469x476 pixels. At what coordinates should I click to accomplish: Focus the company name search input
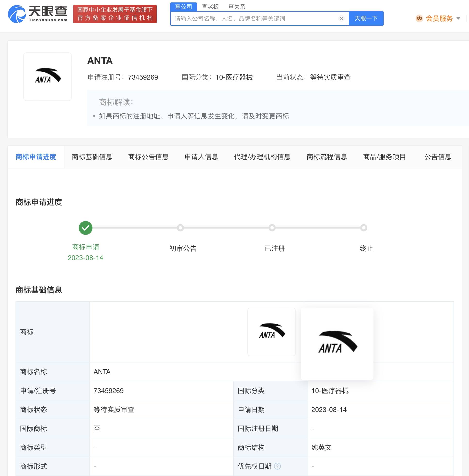[x=254, y=18]
